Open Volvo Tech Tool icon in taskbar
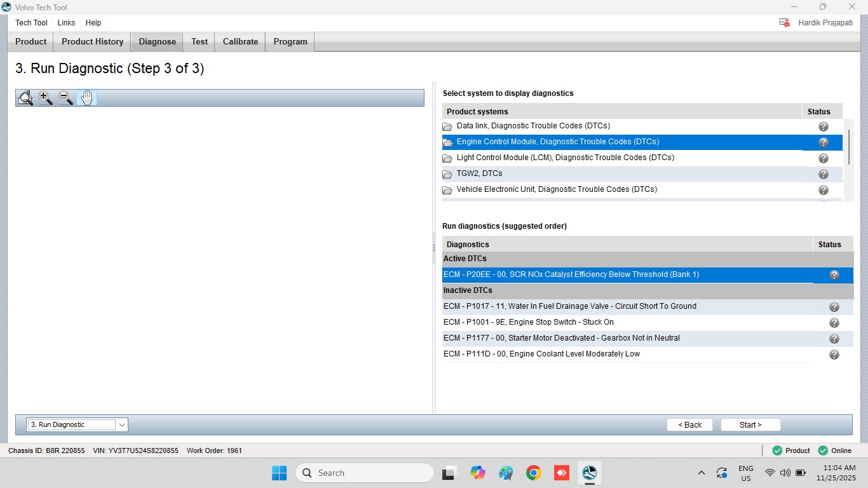The height and width of the screenshot is (488, 868). click(589, 473)
